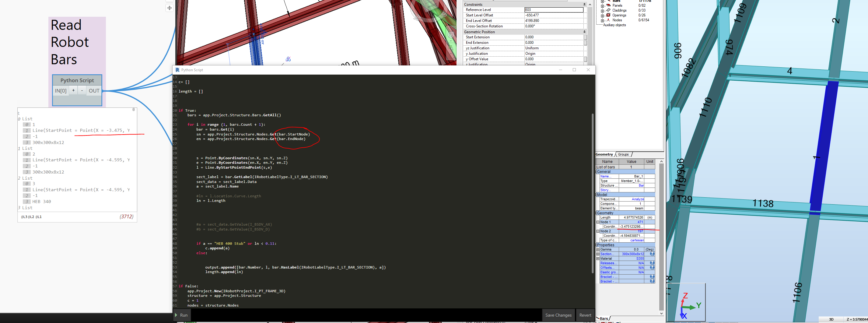Collapse the Constraints section chevron

click(585, 4)
